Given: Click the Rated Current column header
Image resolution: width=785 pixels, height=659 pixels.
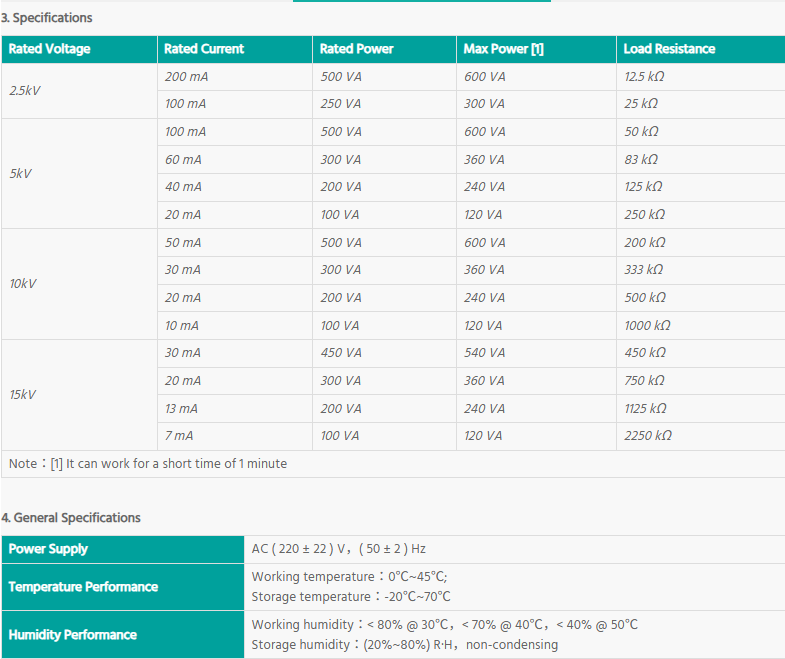Looking at the screenshot, I should (204, 49).
